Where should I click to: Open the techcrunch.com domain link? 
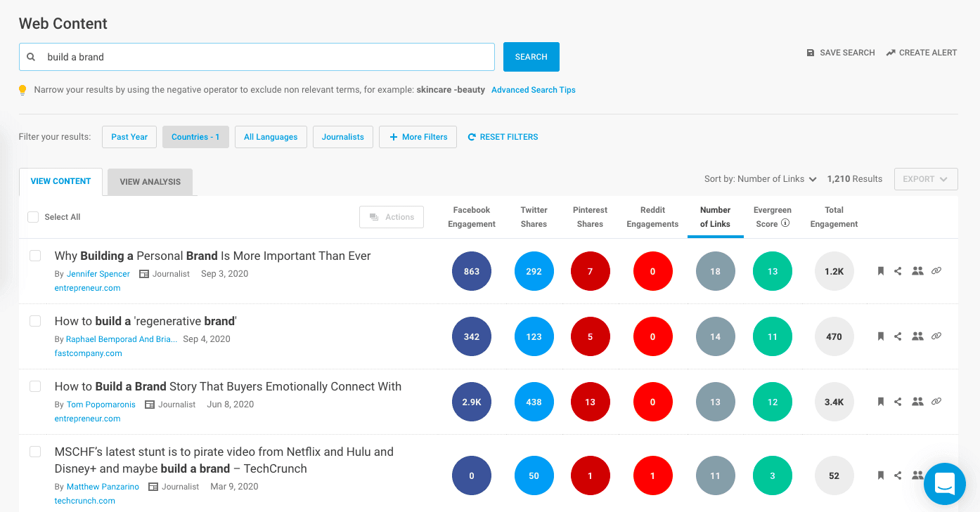click(84, 501)
